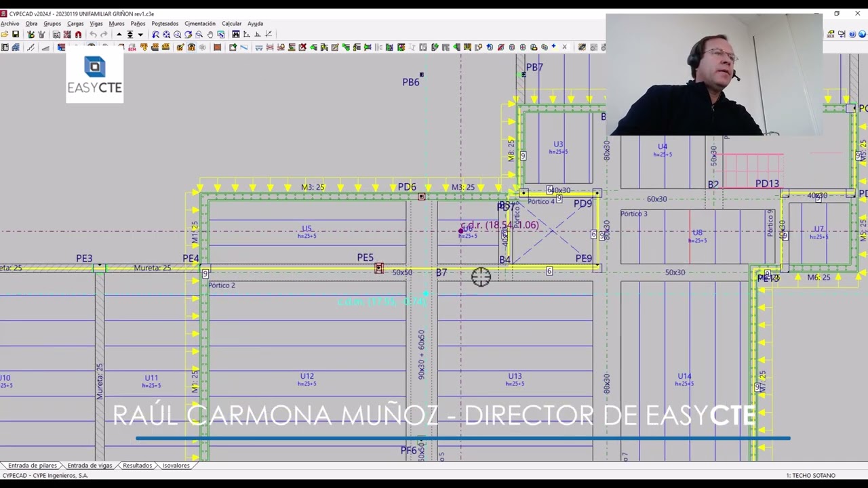
Task: Click the 'Pórtico 3' frame label
Action: point(633,213)
